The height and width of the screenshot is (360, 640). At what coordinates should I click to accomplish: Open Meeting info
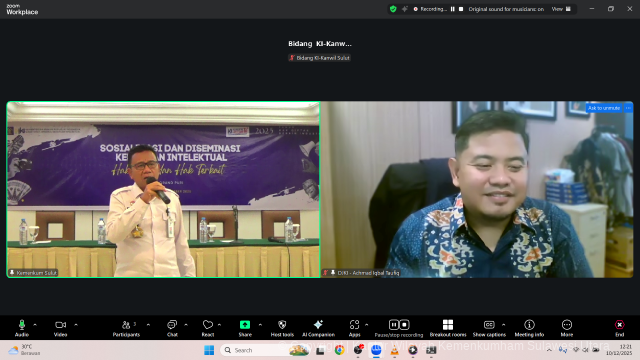[x=529, y=328]
